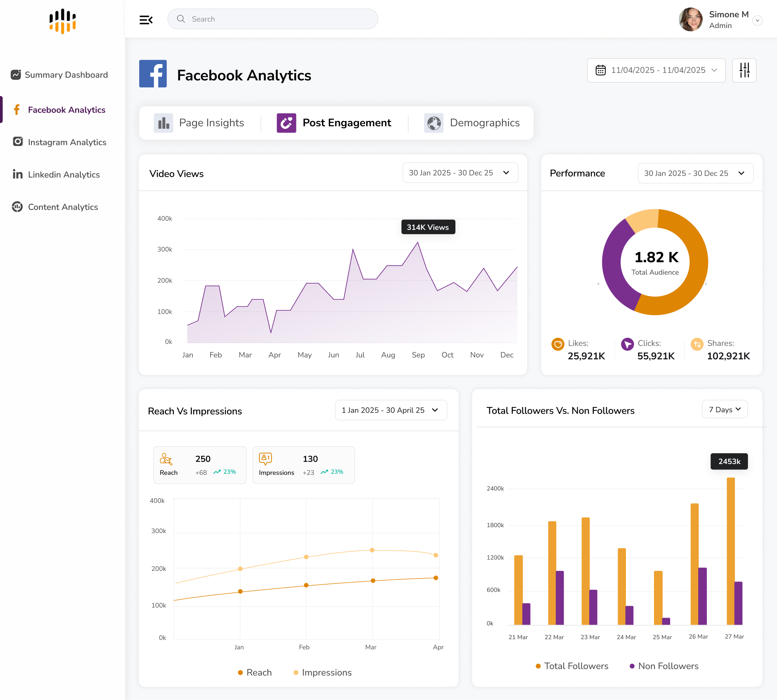
Task: Click the app logo in sidebar
Action: click(x=62, y=21)
